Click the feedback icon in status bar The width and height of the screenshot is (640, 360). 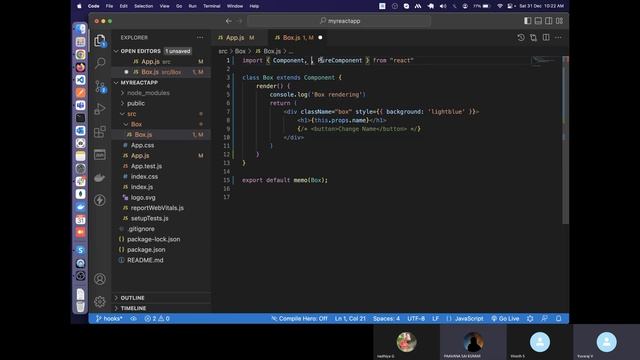tap(544, 318)
